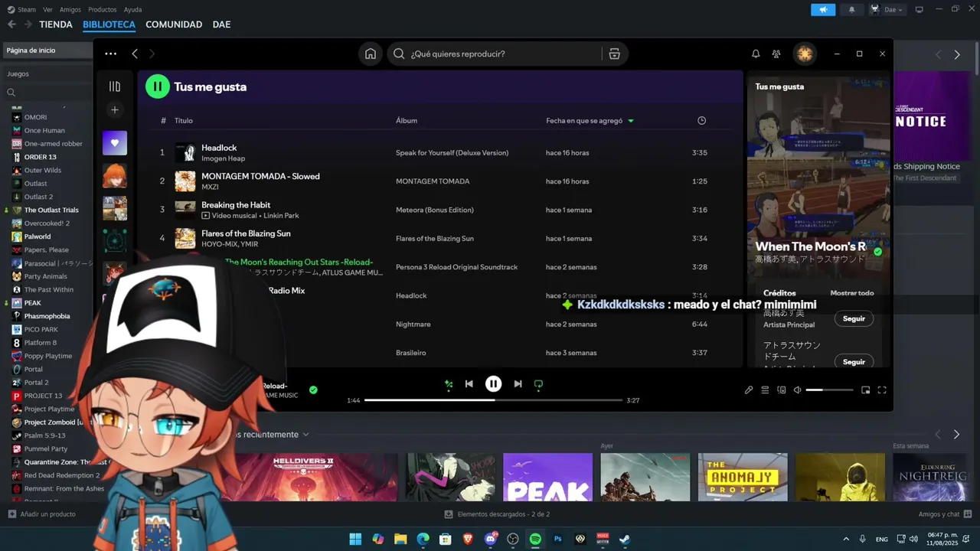Click Steam announcements megaphone button
980x551 pixels.
823,10
